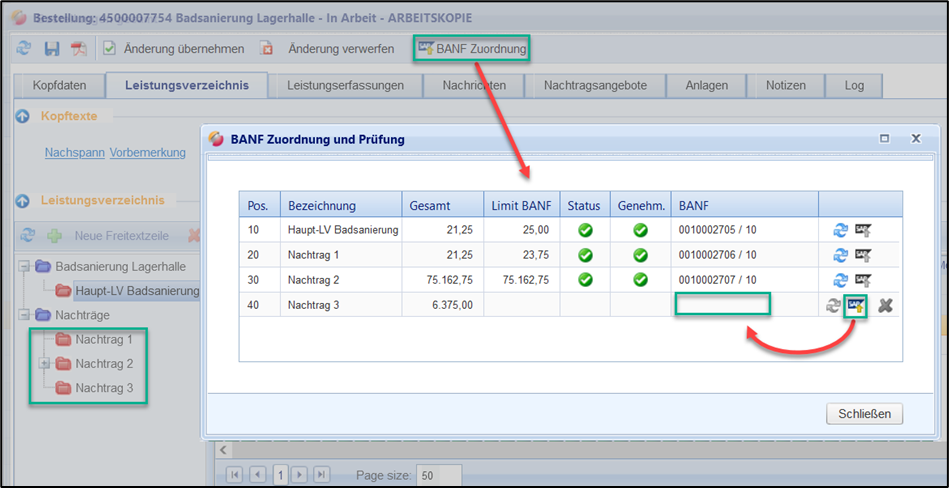This screenshot has width=949, height=488.
Task: Click the save disk icon in toolbar
Action: 52,48
